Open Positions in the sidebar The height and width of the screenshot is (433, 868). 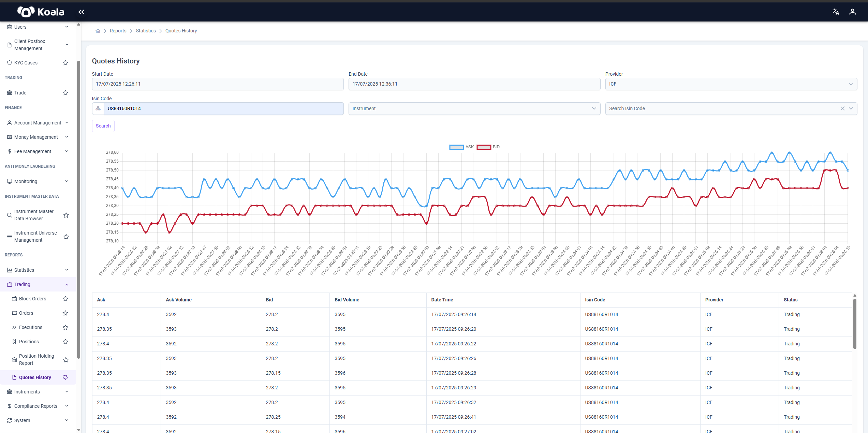[29, 342]
